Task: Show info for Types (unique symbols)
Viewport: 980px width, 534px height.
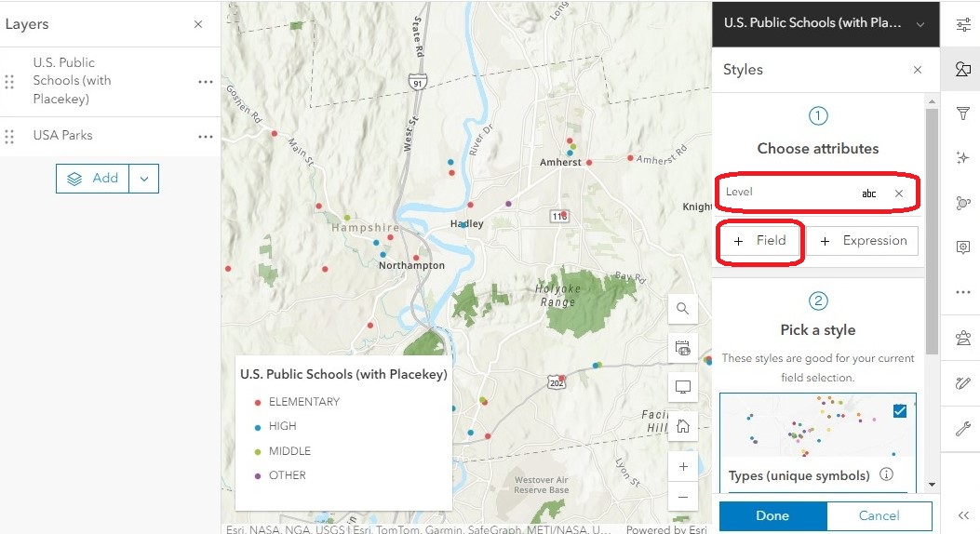Action: point(886,474)
